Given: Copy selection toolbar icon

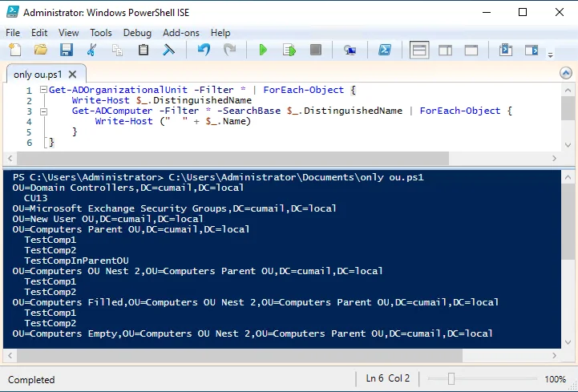Looking at the screenshot, I should tap(117, 50).
